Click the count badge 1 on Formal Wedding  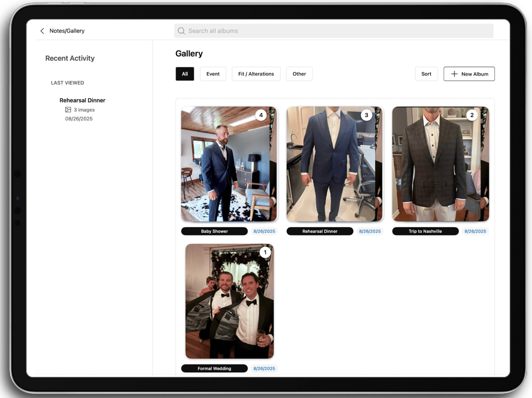265,252
